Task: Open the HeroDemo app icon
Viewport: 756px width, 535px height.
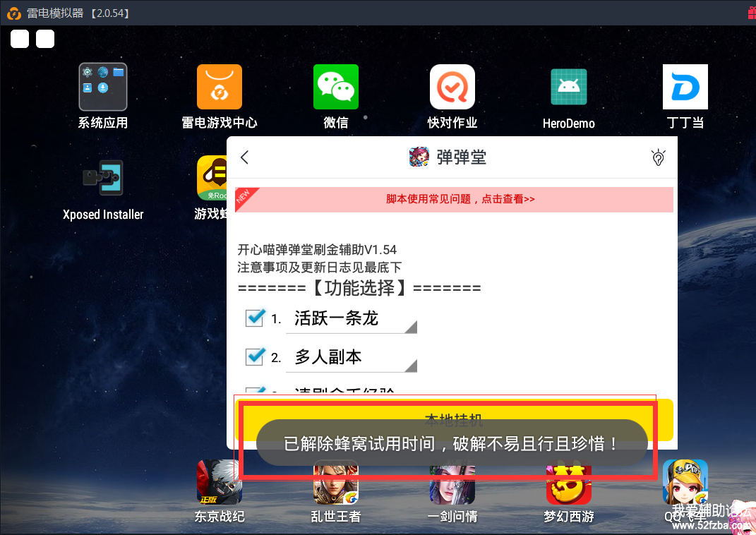Action: pos(569,87)
